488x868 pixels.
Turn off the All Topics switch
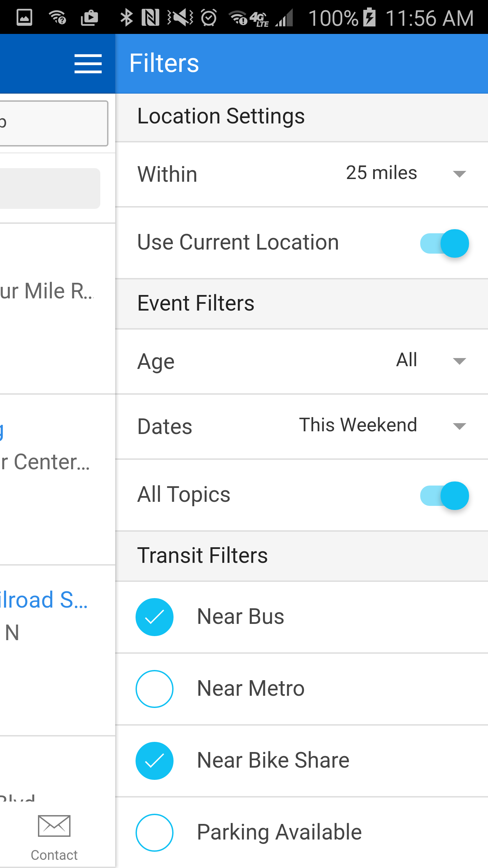point(444,496)
